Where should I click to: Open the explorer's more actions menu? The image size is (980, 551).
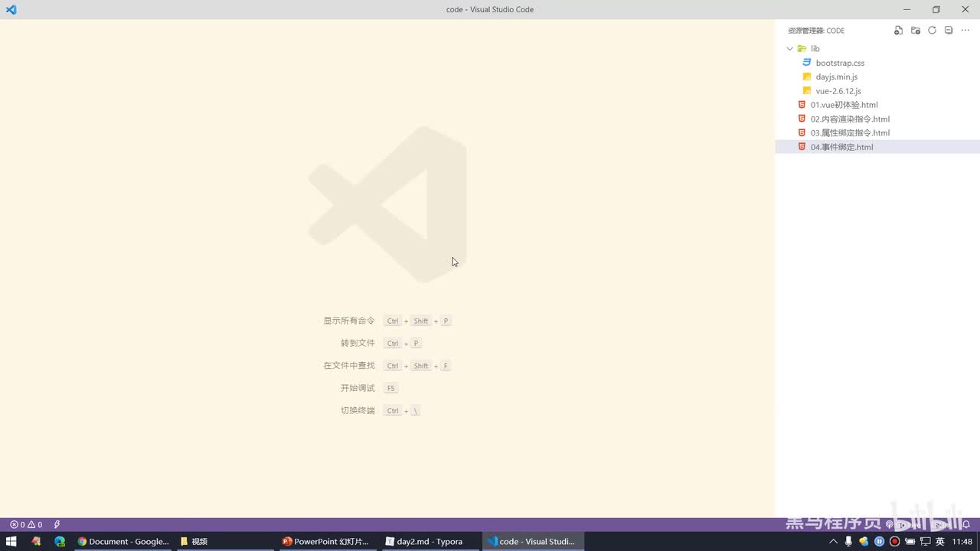pyautogui.click(x=965, y=31)
